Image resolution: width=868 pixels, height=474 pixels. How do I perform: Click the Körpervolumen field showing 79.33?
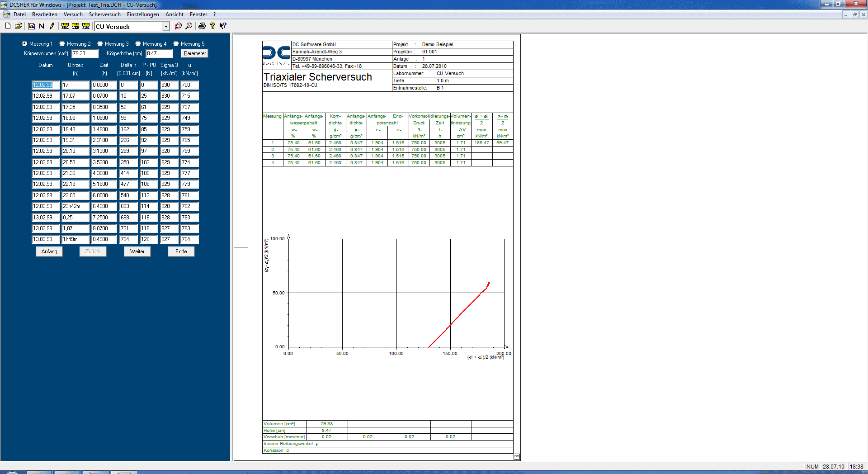(85, 53)
